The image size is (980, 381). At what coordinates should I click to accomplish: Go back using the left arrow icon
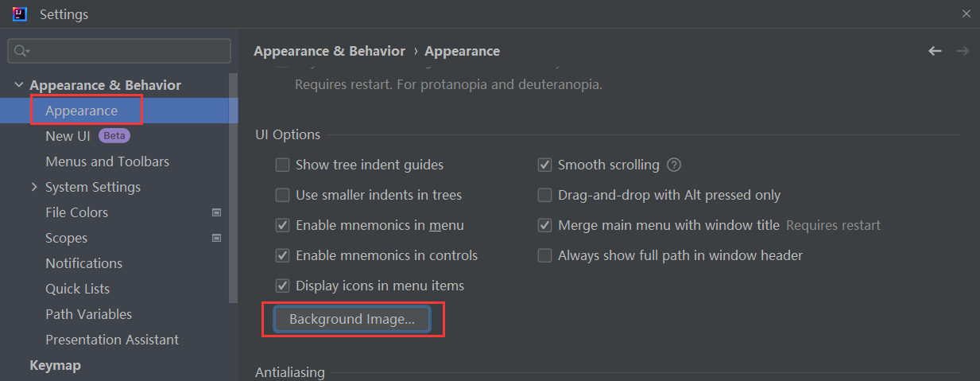pos(935,51)
